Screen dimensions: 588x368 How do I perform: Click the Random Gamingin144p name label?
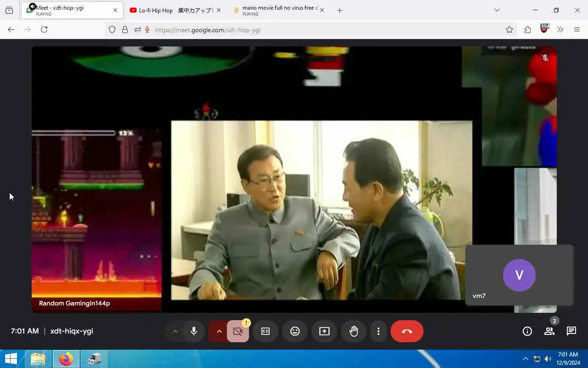[x=74, y=303]
